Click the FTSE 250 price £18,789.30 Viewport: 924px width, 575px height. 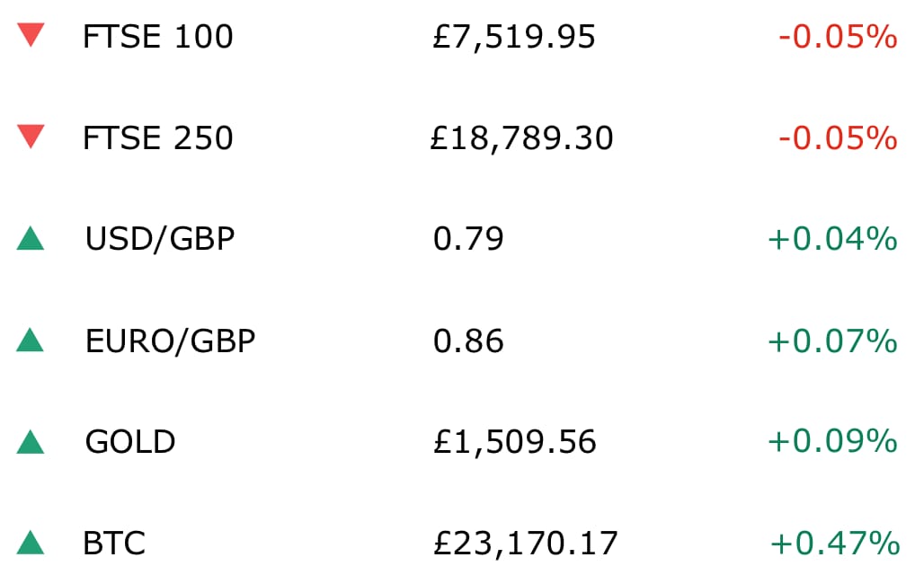(x=522, y=139)
